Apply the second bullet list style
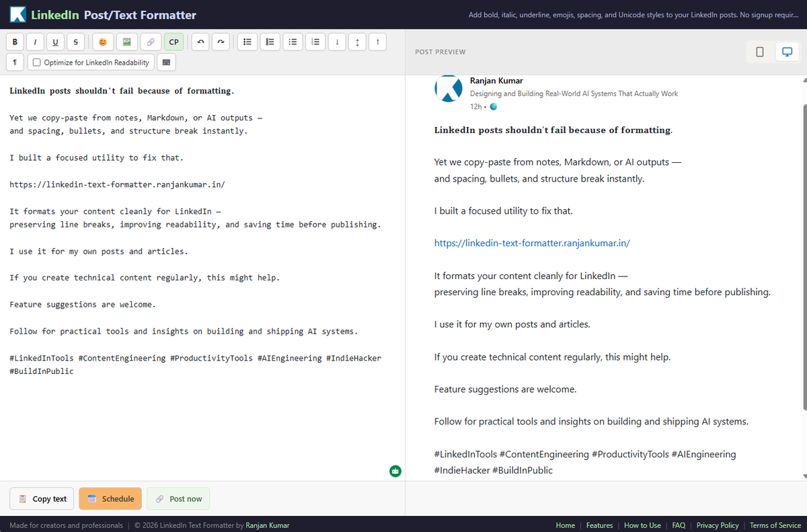Image resolution: width=807 pixels, height=532 pixels. click(x=270, y=42)
